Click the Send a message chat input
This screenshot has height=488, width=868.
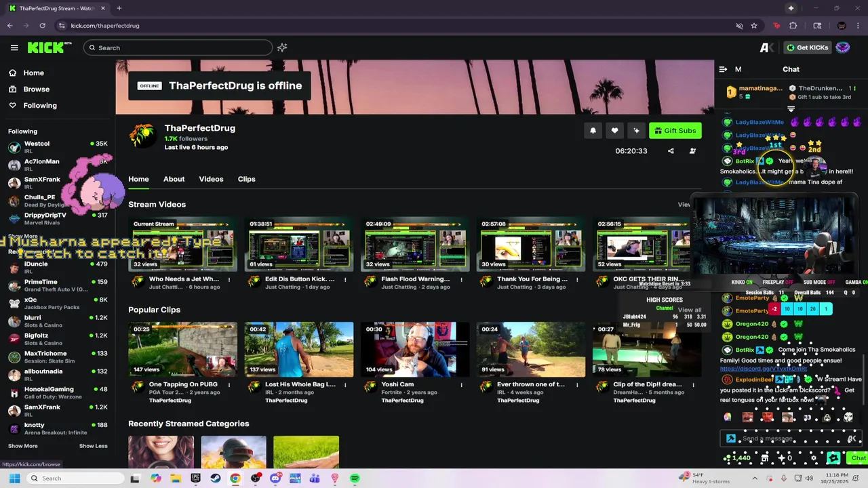(x=790, y=439)
